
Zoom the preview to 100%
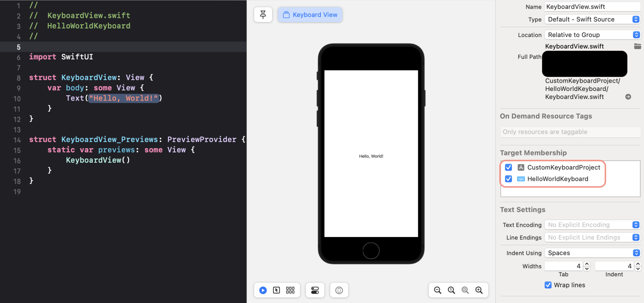click(451, 290)
